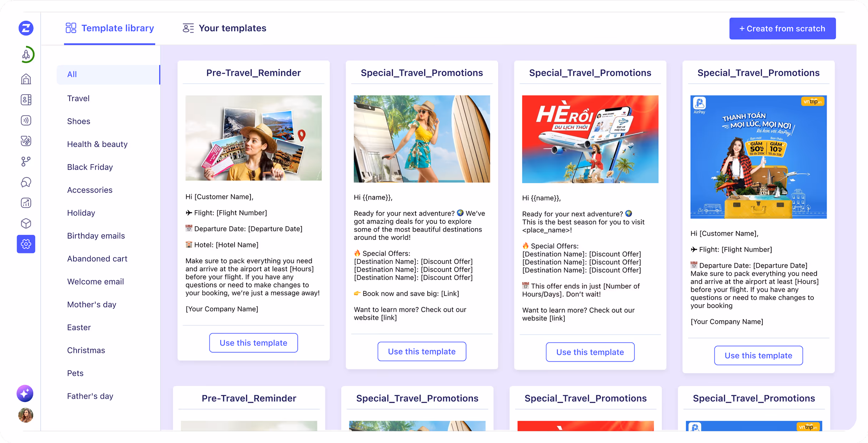Click the broadcast signal sidebar icon
This screenshot has height=443, width=868.
[x=26, y=120]
